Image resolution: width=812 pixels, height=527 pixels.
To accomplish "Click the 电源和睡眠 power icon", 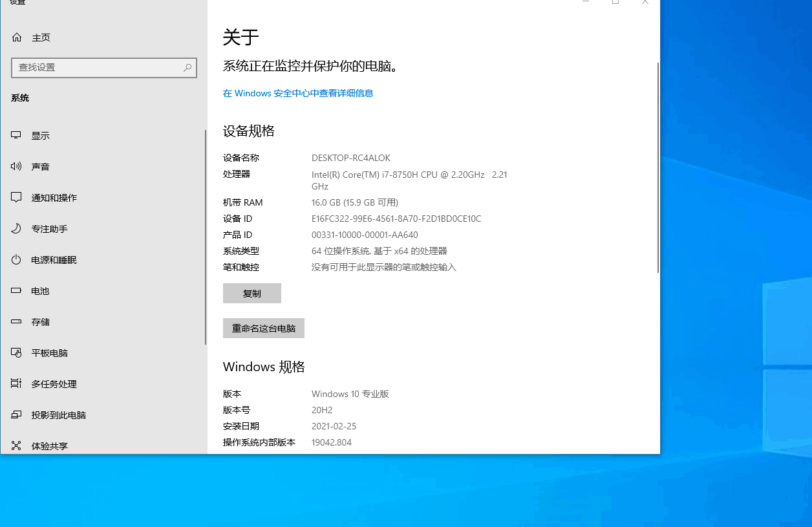I will click(x=17, y=260).
